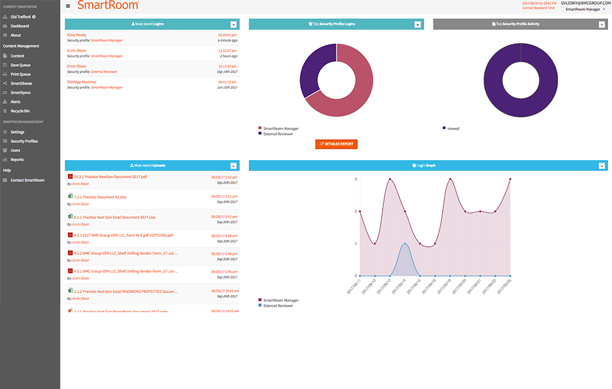The height and width of the screenshot is (389, 612).
Task: Toggle the viewed legend in activity chart
Action: click(451, 128)
